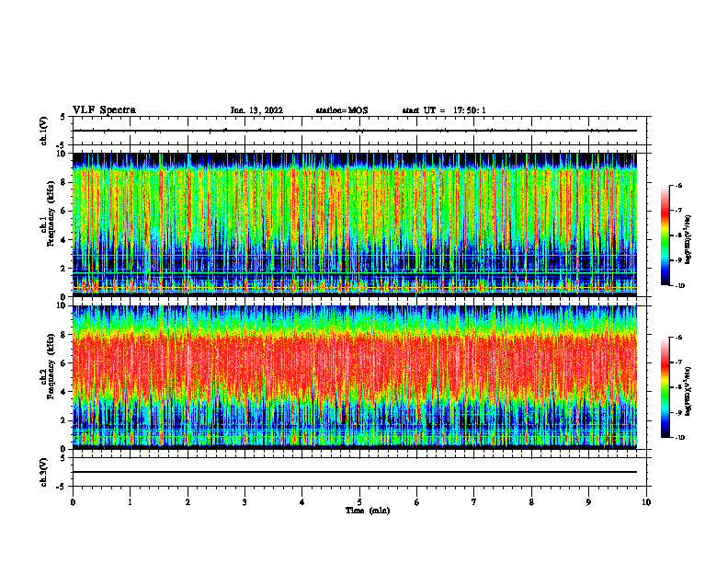Select the "station=MOS" label
728x563 pixels.
(342, 110)
